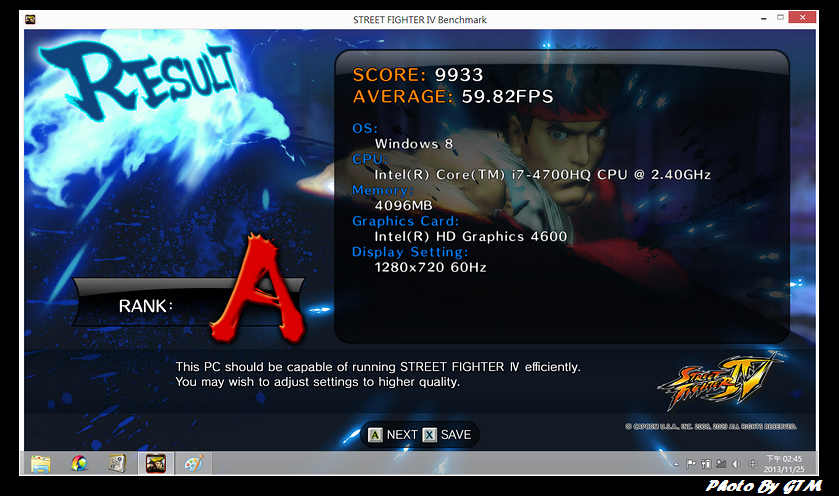Click the red rank A letter
Image resolution: width=839 pixels, height=496 pixels.
pos(258,290)
